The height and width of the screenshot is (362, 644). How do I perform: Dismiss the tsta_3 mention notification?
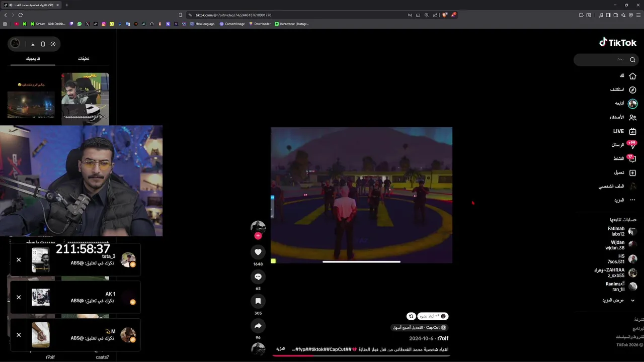[19, 260]
